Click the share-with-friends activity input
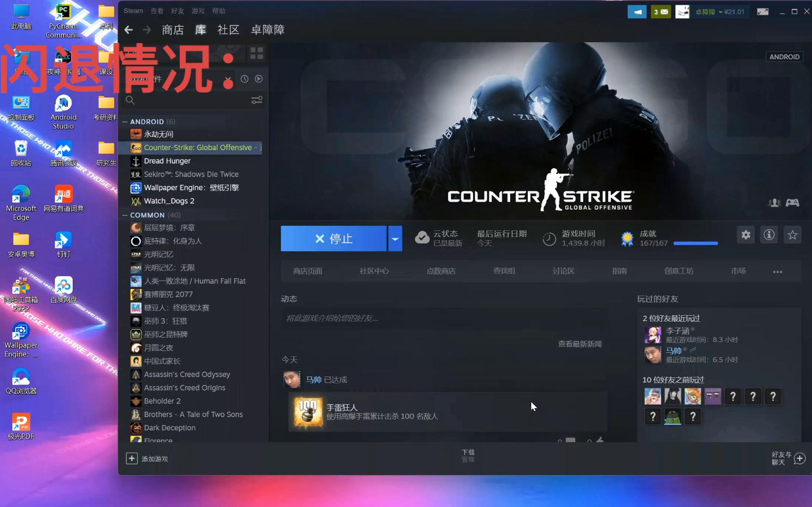812x507 pixels. [444, 318]
